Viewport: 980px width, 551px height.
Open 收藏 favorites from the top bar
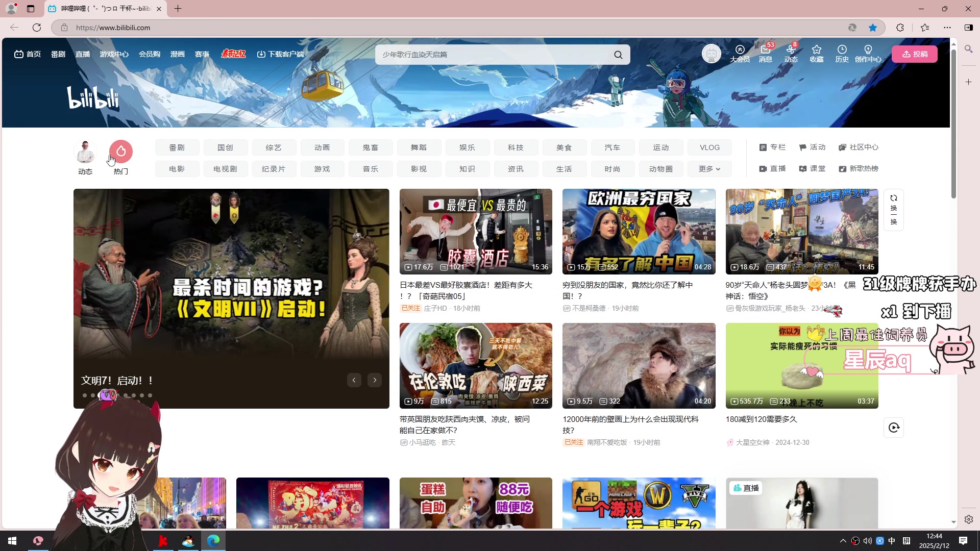tap(816, 54)
